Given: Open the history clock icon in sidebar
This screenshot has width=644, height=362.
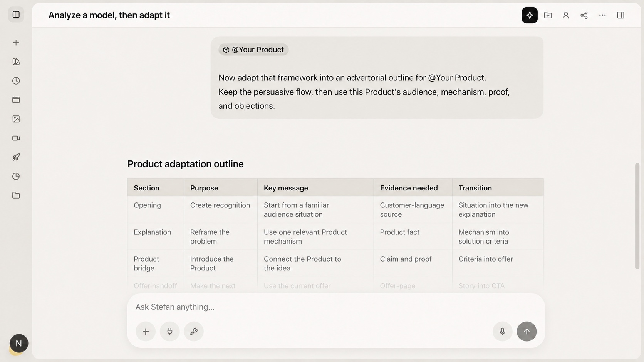Looking at the screenshot, I should click(16, 81).
